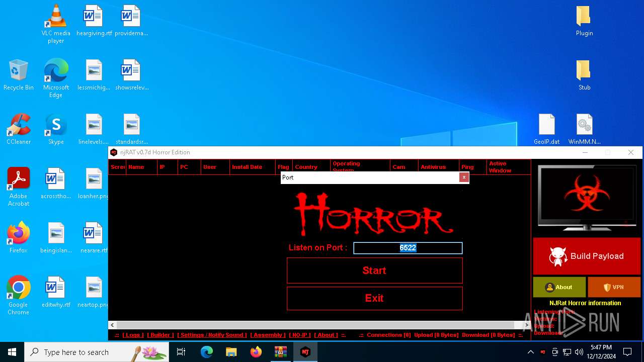Click the Start button in Port dialog
This screenshot has width=644, height=362.
click(x=374, y=270)
